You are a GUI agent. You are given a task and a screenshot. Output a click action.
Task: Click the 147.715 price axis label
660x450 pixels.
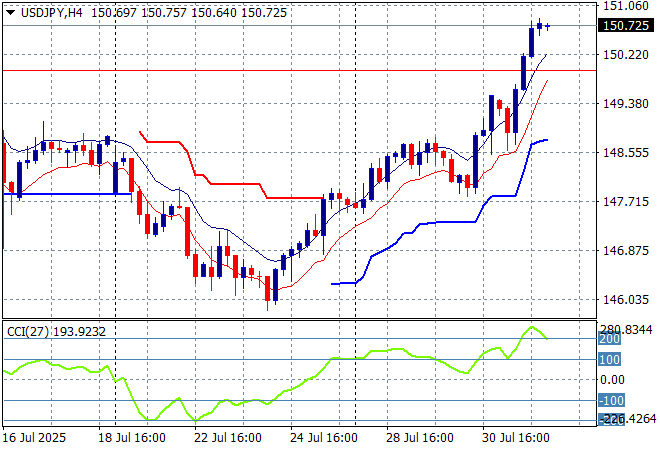tap(626, 202)
